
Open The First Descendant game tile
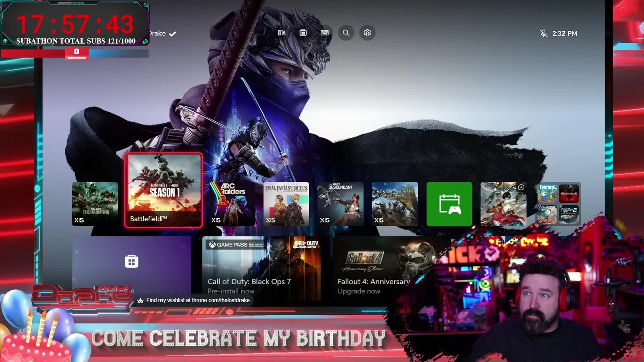coord(341,204)
